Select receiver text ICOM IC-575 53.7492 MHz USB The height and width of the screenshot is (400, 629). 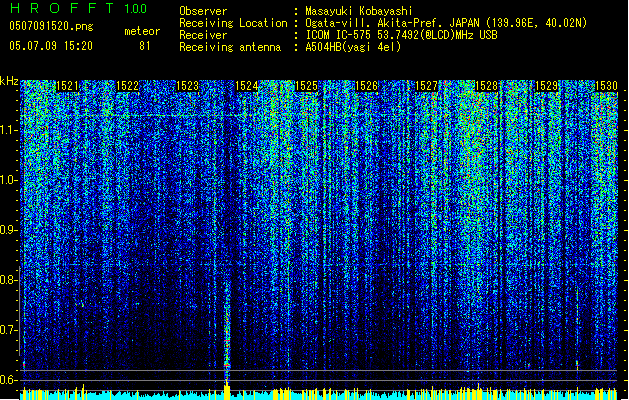[x=401, y=35]
